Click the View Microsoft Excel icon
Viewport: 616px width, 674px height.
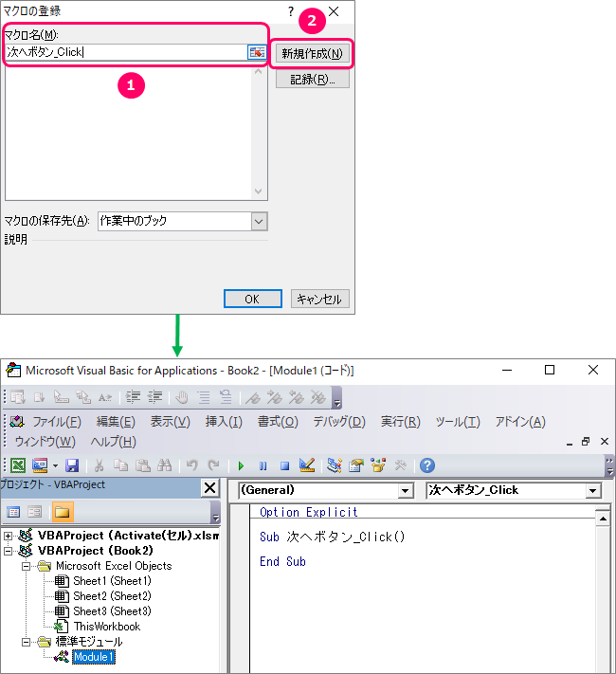(17, 465)
